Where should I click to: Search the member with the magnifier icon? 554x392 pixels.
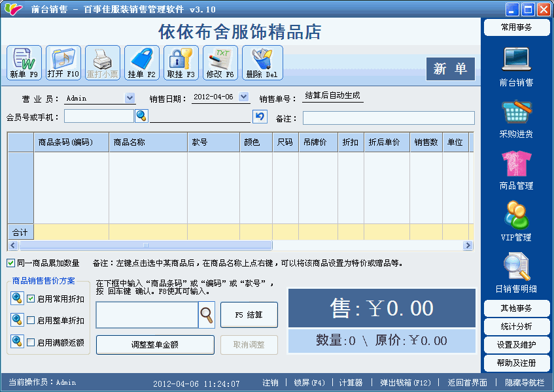(141, 116)
